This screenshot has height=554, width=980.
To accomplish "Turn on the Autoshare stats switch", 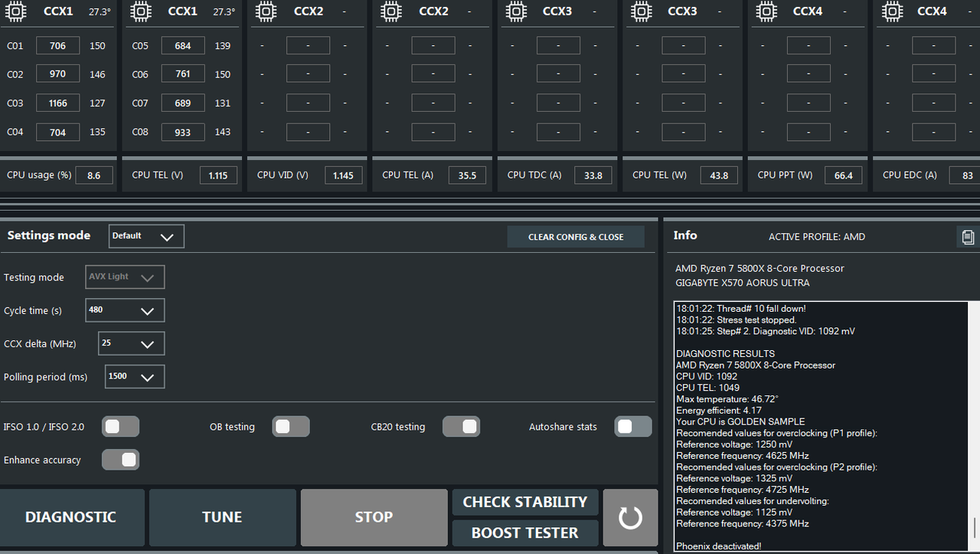I will click(633, 426).
